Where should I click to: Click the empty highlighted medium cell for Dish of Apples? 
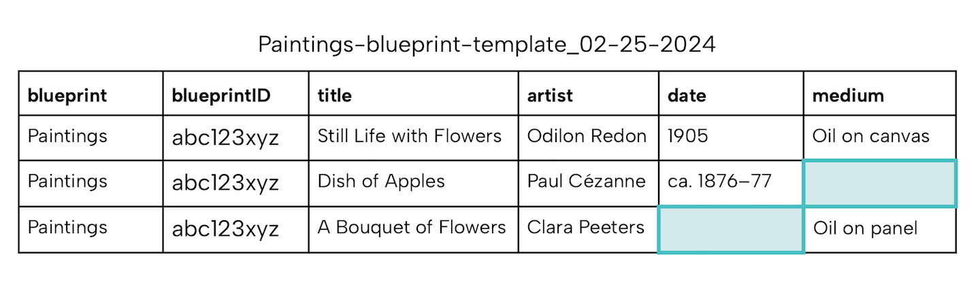click(x=879, y=184)
